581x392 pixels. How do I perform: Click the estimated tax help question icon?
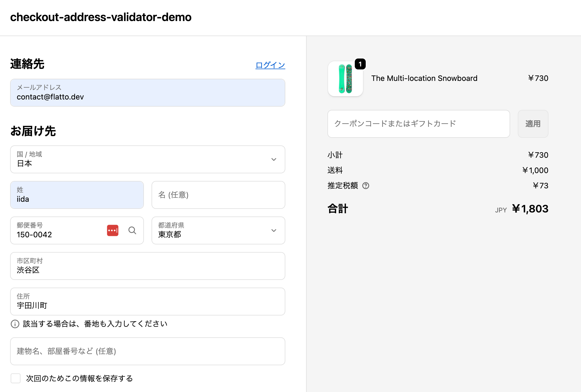pyautogui.click(x=366, y=186)
